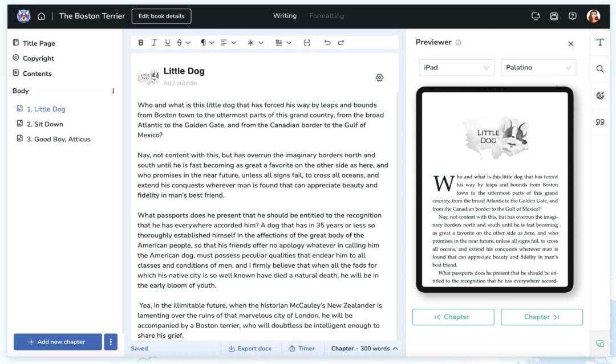Switch to the Formatting tab
The image size is (616, 364).
click(326, 16)
